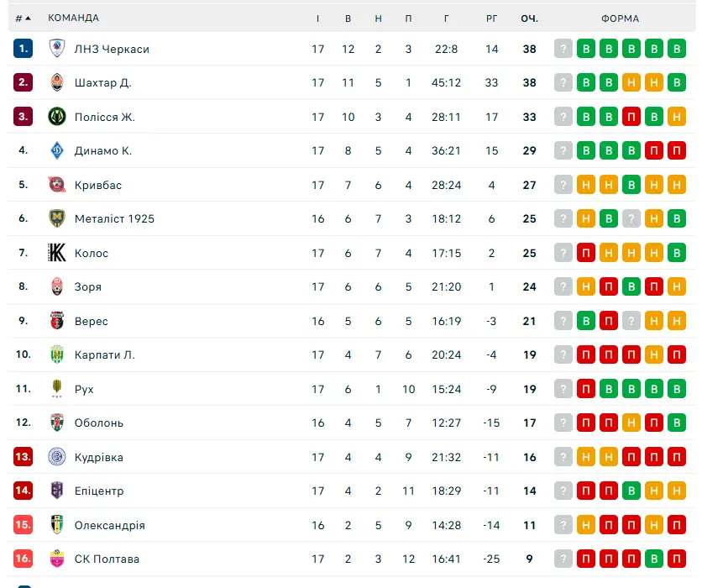Click the Шахтар Д. team crest
Screen dimensions: 702x588
tap(57, 82)
